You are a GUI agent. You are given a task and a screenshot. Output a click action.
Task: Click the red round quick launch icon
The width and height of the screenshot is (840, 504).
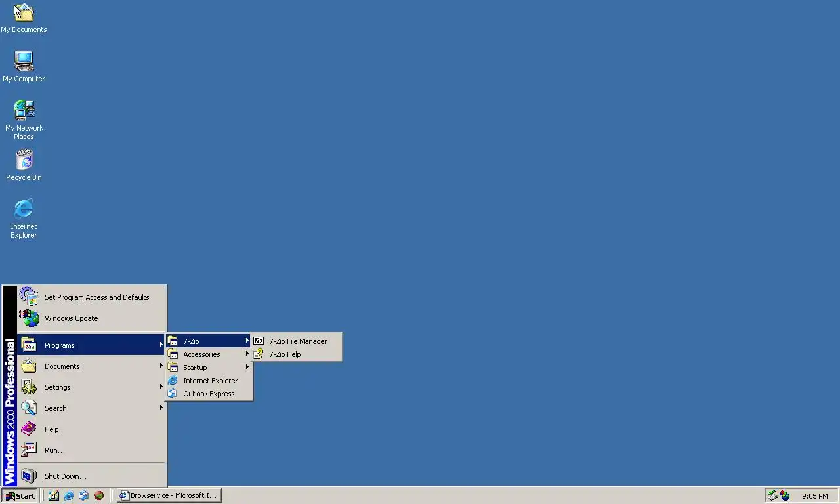99,495
